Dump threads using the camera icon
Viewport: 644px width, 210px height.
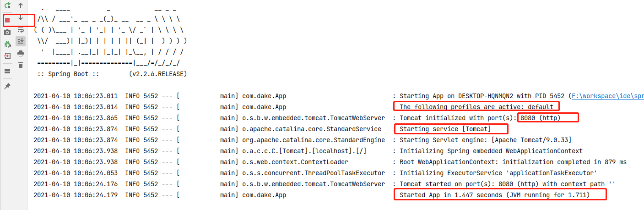tap(7, 33)
